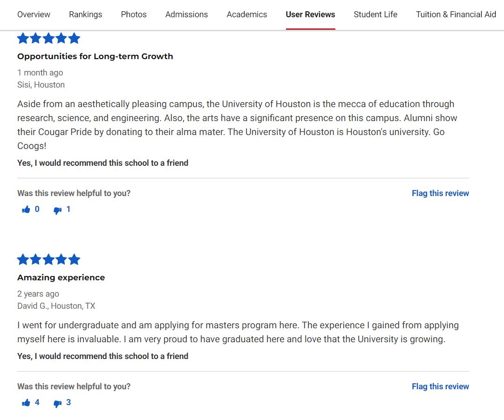Thumbs up Sisi's review
The image size is (504, 420).
coord(26,210)
